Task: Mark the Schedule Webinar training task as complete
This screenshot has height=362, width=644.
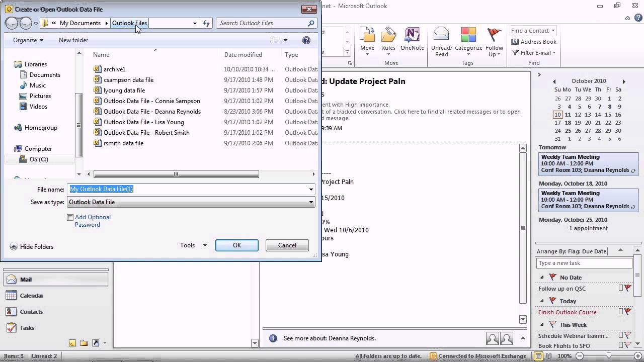Action: pyautogui.click(x=621, y=335)
